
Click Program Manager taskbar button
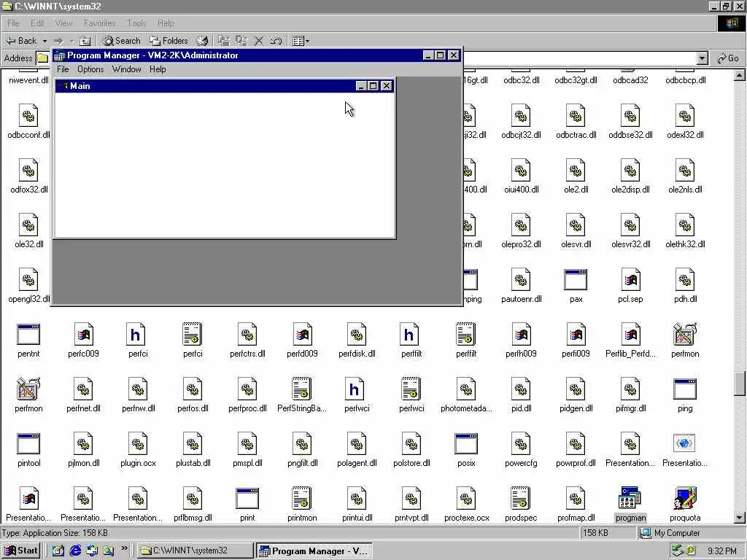[314, 551]
